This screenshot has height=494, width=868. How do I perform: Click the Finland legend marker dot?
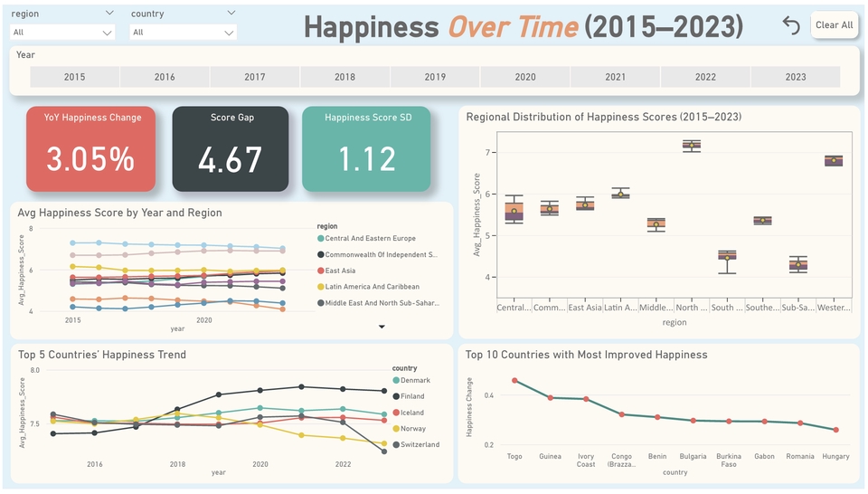point(396,396)
